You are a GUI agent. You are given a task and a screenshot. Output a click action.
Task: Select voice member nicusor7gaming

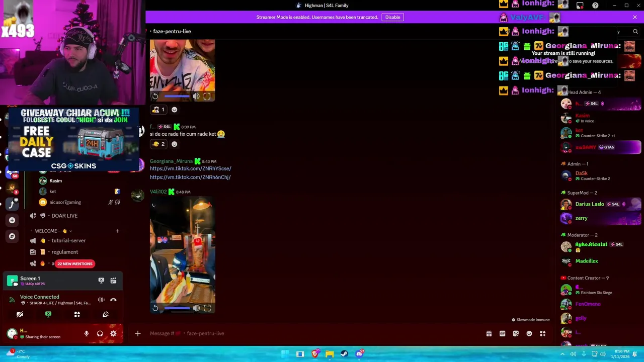65,202
